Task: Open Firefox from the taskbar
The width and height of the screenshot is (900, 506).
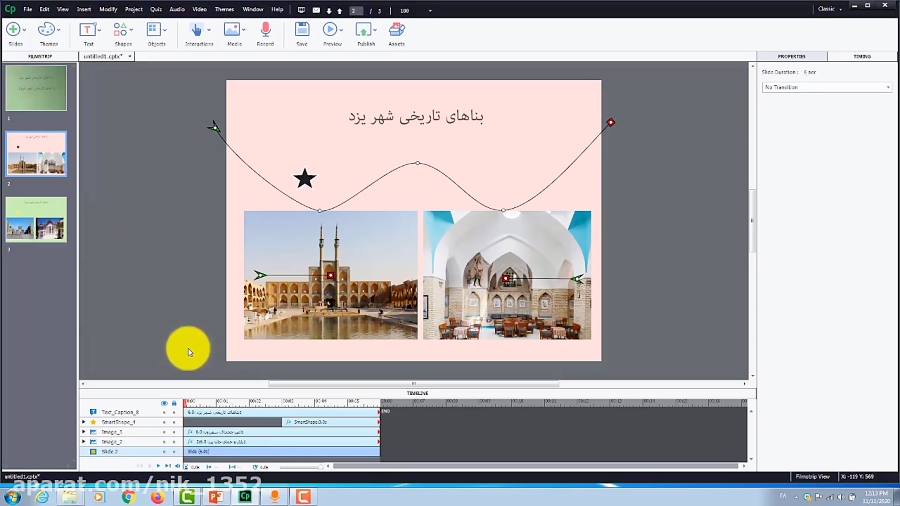Action: (x=157, y=496)
